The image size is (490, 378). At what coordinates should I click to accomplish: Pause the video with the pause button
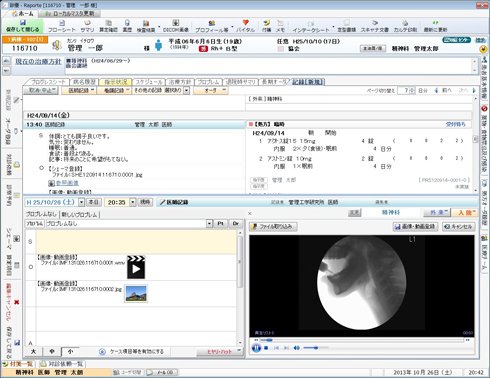click(256, 348)
